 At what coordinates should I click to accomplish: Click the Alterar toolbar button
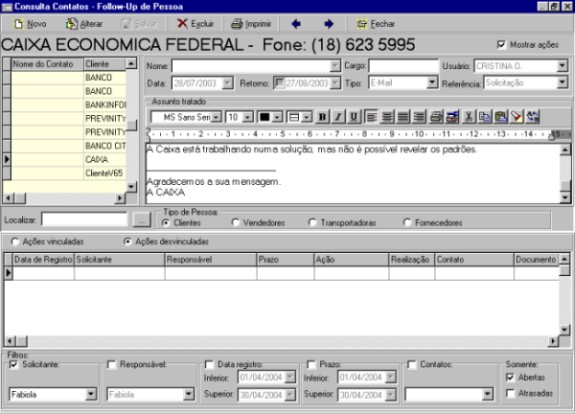coord(84,24)
